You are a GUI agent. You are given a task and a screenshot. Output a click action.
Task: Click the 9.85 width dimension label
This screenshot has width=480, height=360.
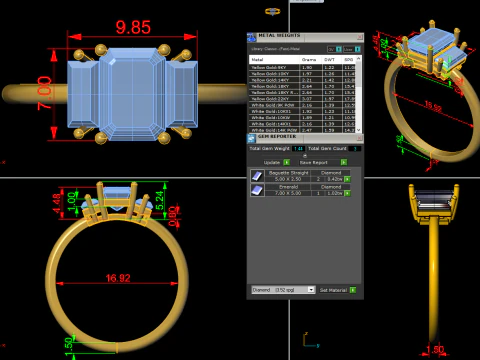click(133, 27)
